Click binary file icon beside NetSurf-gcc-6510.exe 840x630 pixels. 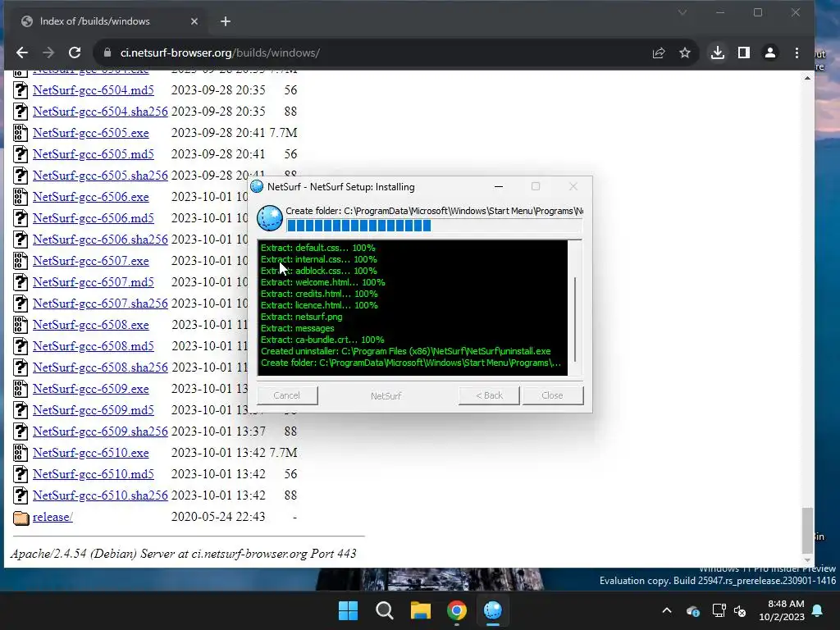(x=21, y=453)
